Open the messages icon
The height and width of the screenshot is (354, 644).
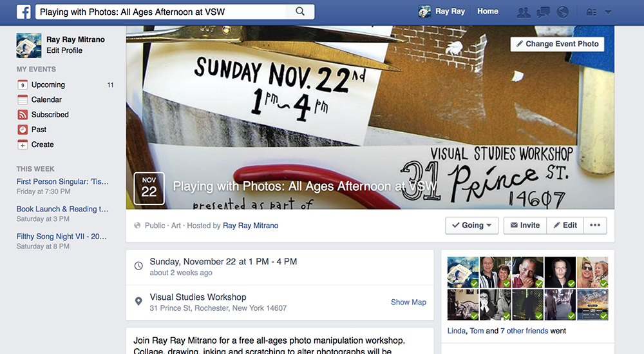(543, 12)
